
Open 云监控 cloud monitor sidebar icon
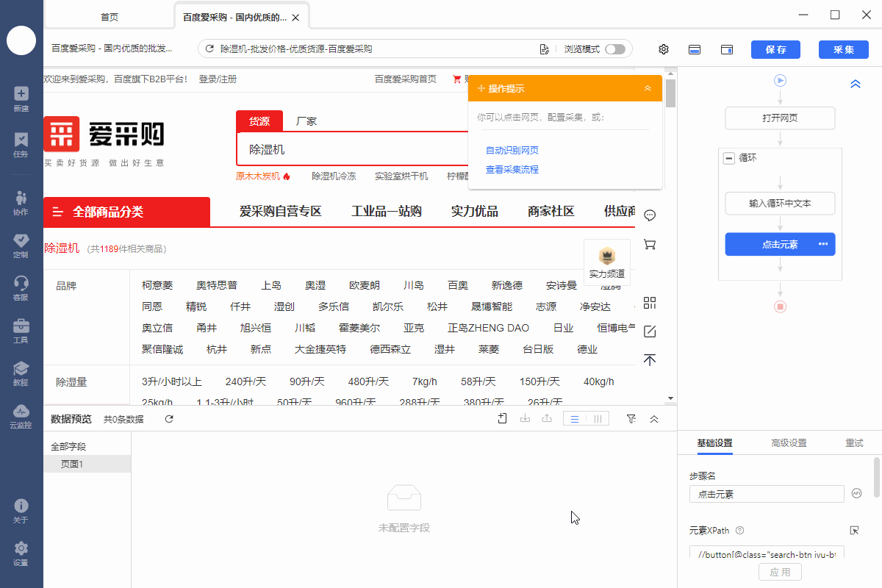(x=21, y=416)
